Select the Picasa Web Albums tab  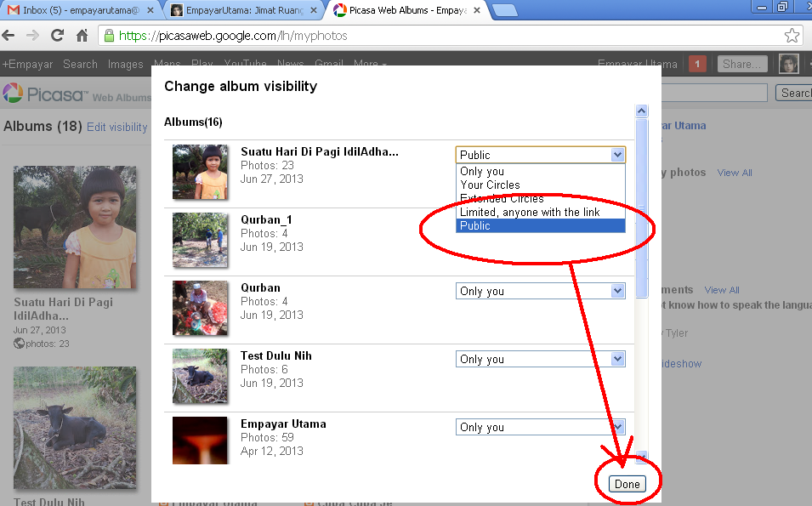[406, 10]
